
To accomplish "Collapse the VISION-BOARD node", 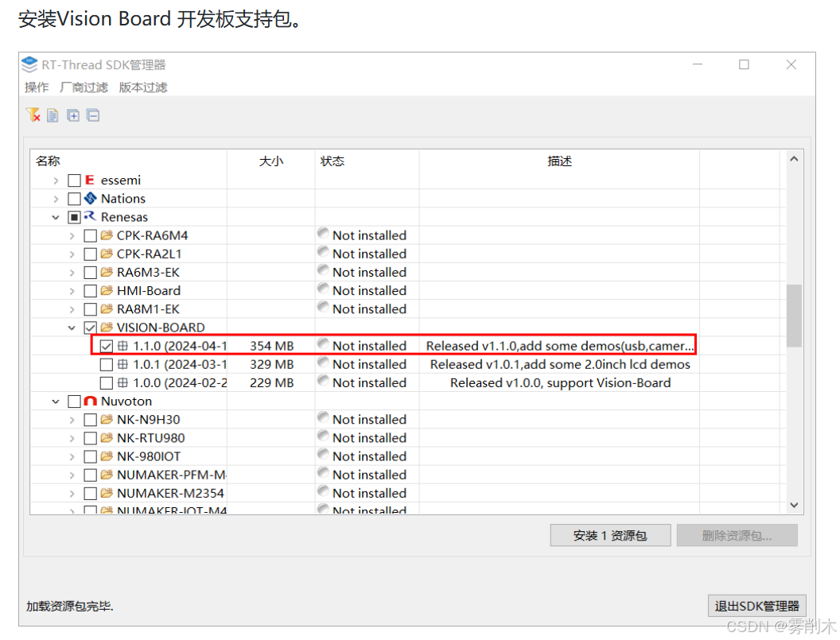I will click(x=72, y=328).
